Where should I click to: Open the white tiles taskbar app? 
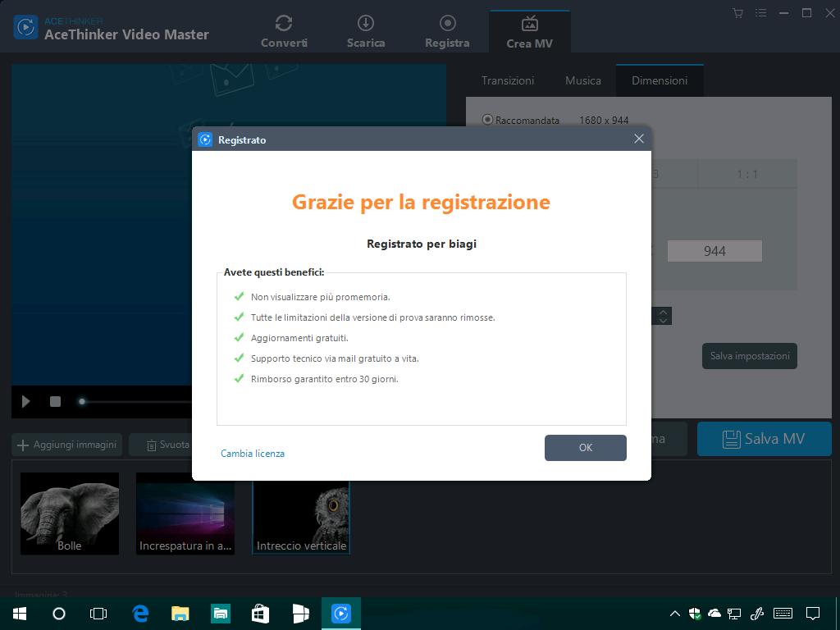point(300,614)
